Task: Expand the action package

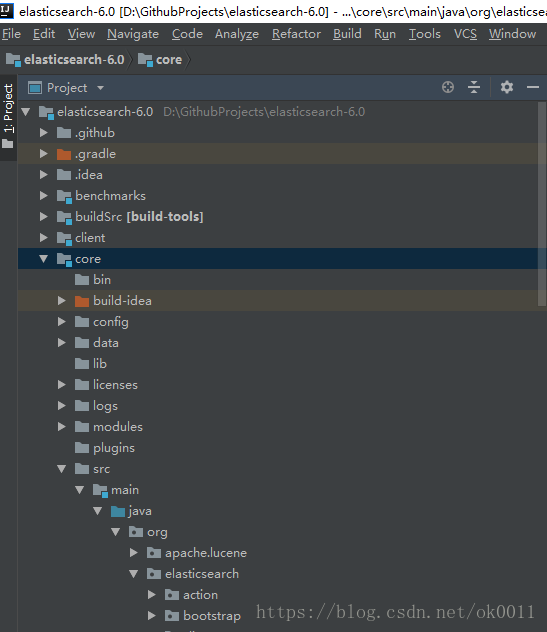Action: click(x=152, y=595)
